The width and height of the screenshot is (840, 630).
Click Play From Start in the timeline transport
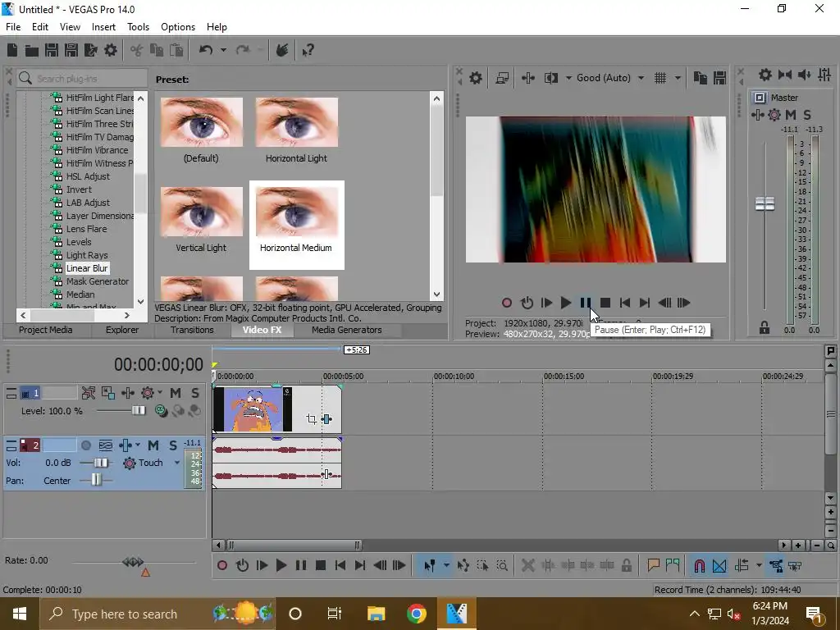pyautogui.click(x=262, y=565)
